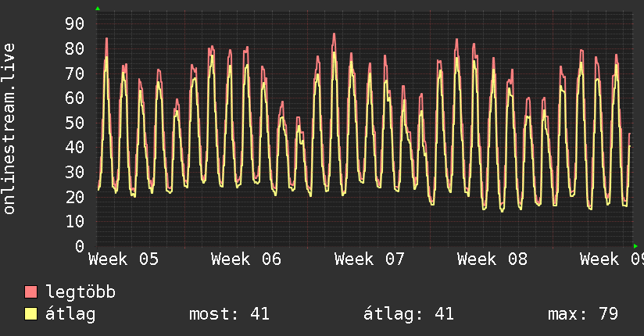
Task: Click the 'max: 79' value
Action: (x=583, y=314)
